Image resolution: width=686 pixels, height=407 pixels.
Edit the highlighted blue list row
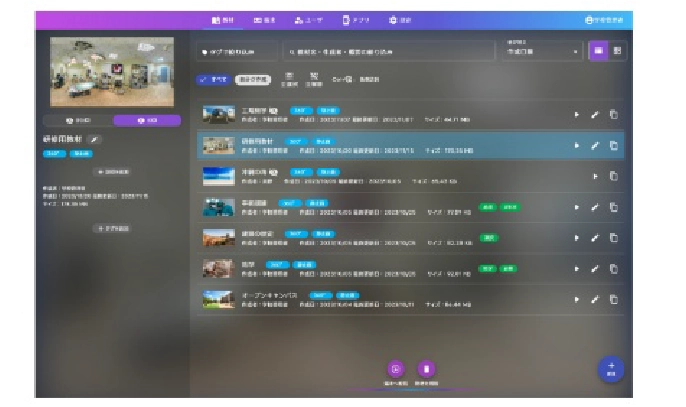tap(595, 146)
